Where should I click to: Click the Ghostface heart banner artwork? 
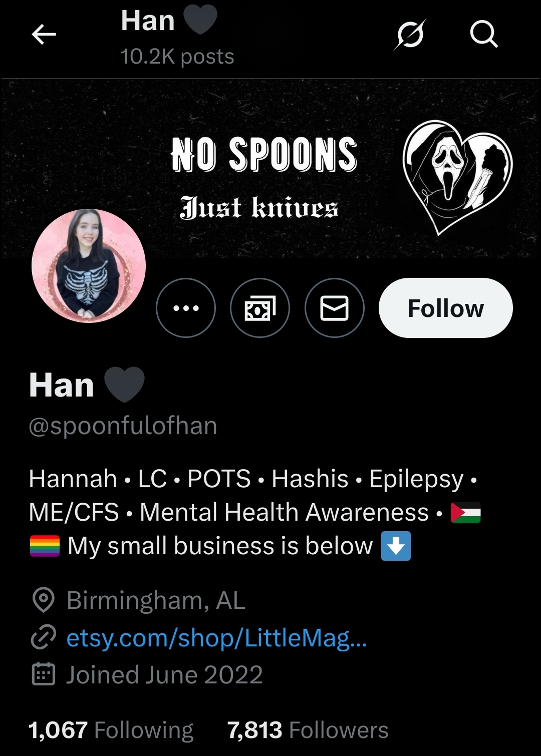(457, 177)
